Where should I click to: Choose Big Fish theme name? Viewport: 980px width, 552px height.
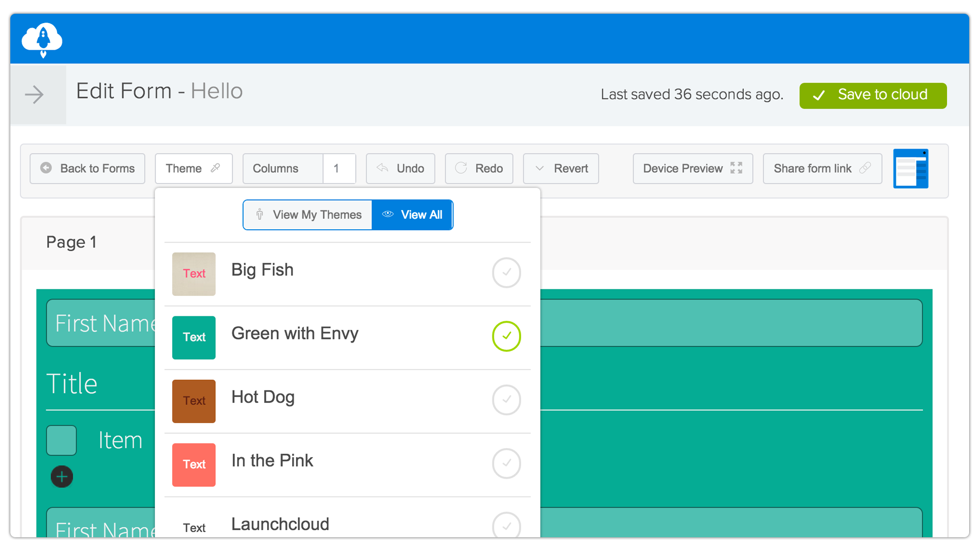(262, 270)
